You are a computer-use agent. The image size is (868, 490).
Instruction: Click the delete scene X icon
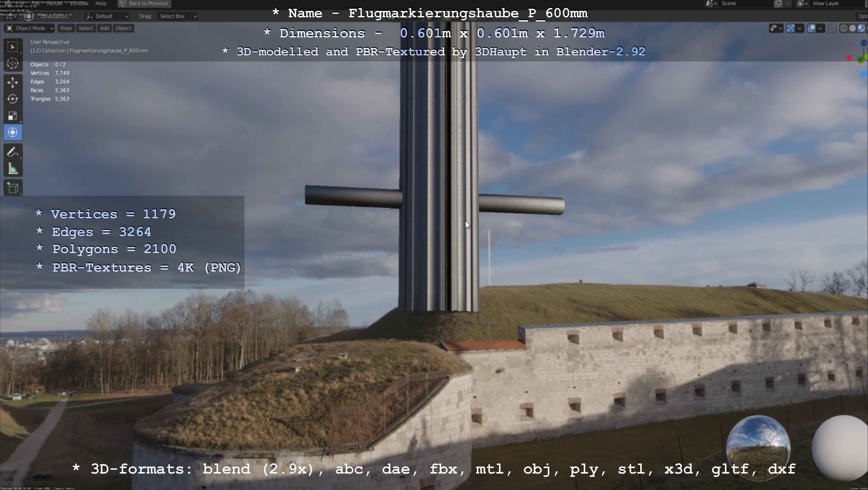pyautogui.click(x=787, y=3)
